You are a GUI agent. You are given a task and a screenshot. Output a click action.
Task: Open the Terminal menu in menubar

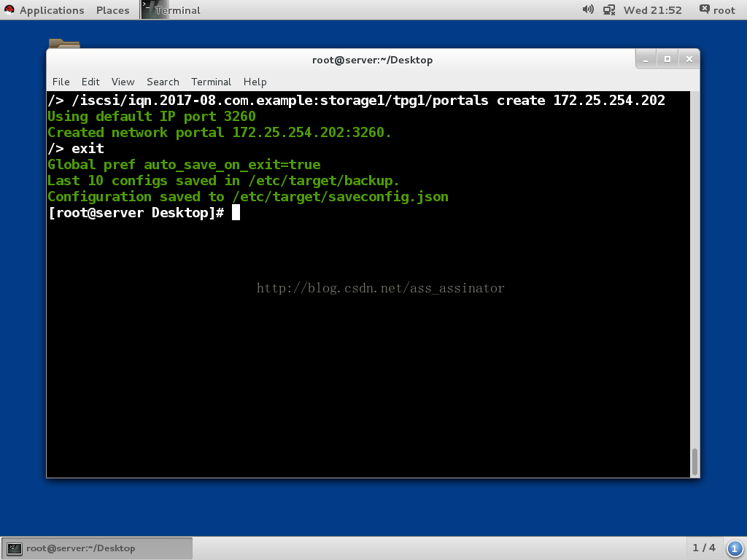point(211,82)
